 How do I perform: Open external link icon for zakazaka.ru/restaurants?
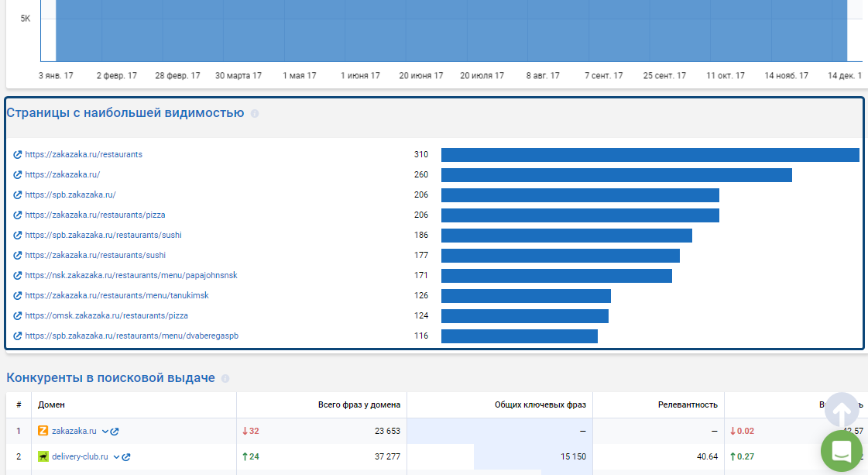18,155
